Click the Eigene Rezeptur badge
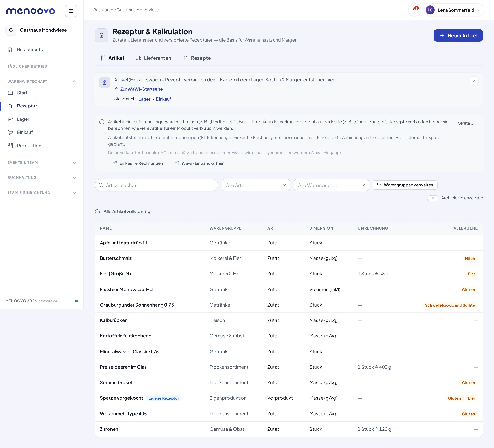494x448 pixels. coord(164,398)
